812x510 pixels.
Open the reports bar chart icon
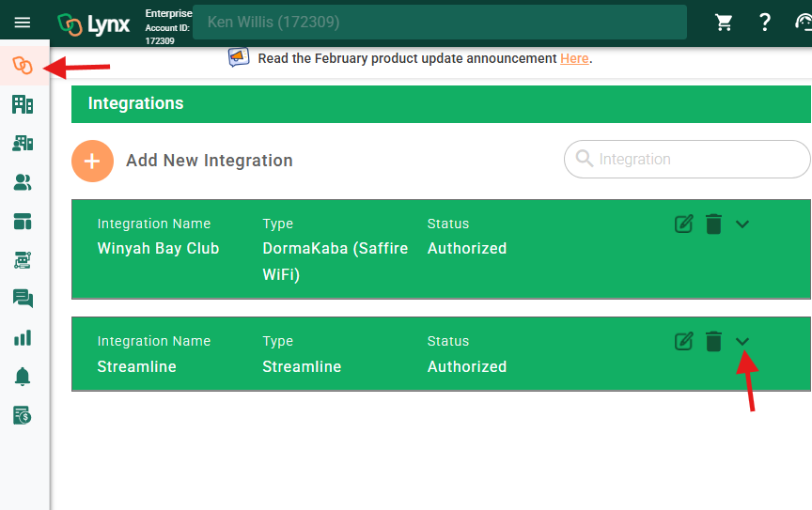tap(23, 337)
